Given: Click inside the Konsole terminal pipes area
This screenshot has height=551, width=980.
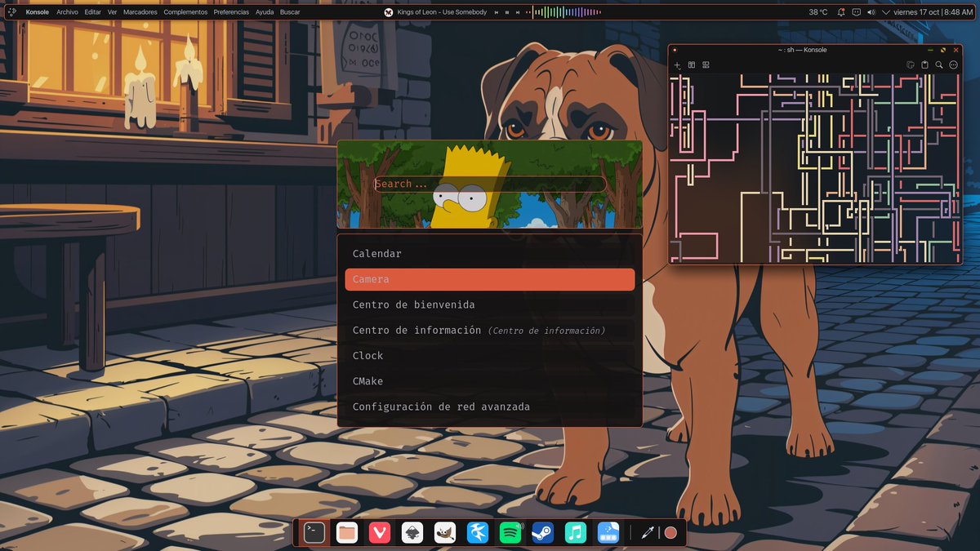Looking at the screenshot, I should pos(815,168).
